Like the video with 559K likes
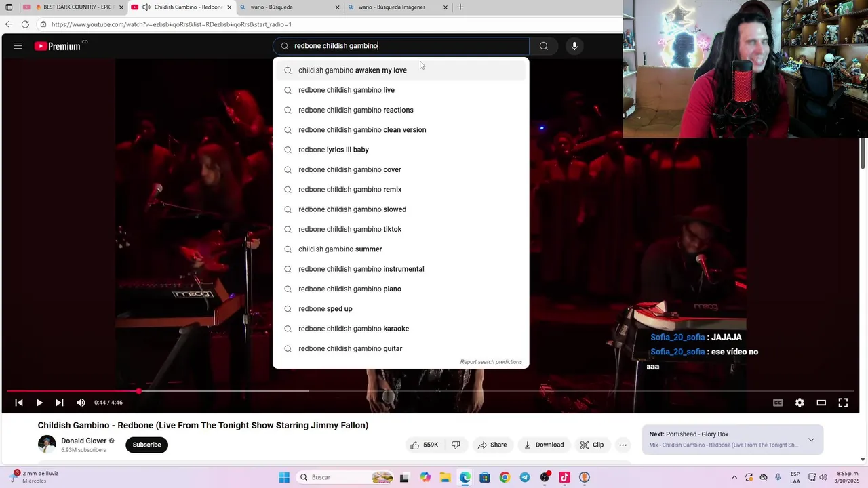868x488 pixels. click(425, 445)
